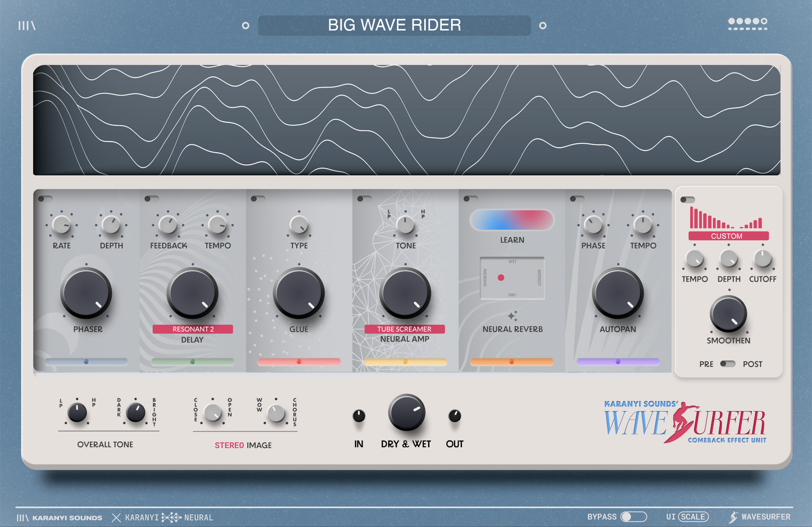Click the hand icon on Glue strip
The width and height of the screenshot is (812, 527).
(299, 362)
